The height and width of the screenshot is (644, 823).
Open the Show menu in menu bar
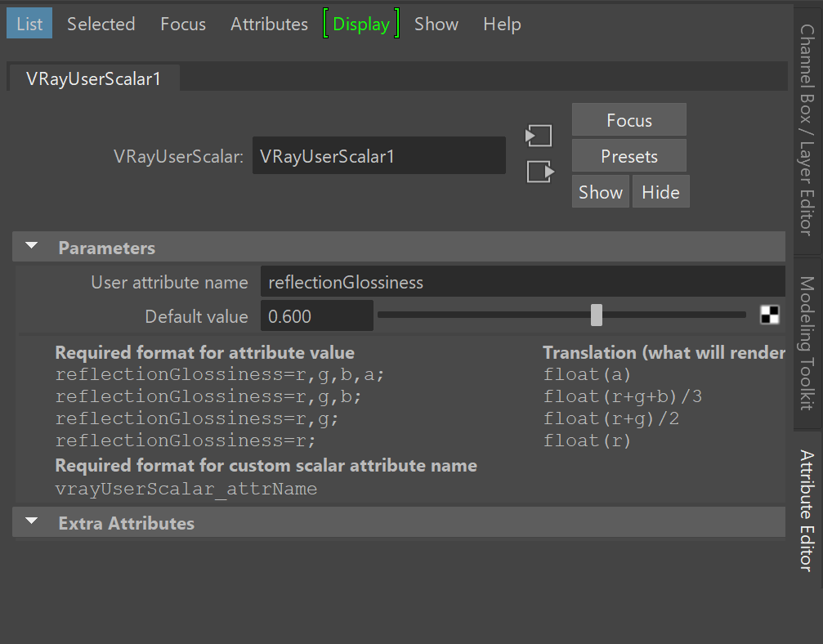point(436,24)
